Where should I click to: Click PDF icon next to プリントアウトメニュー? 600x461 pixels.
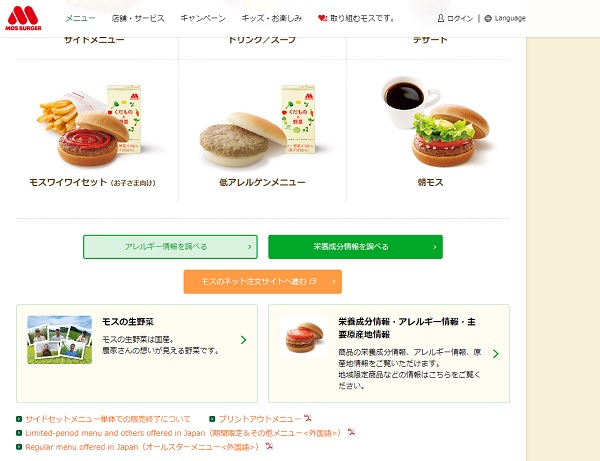click(308, 418)
